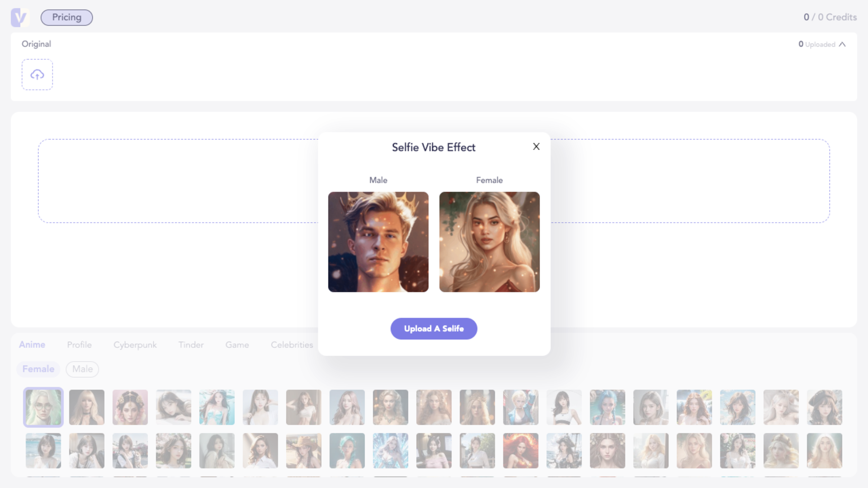Open the Celebrities category tab
Image resolution: width=868 pixels, height=488 pixels.
point(292,344)
